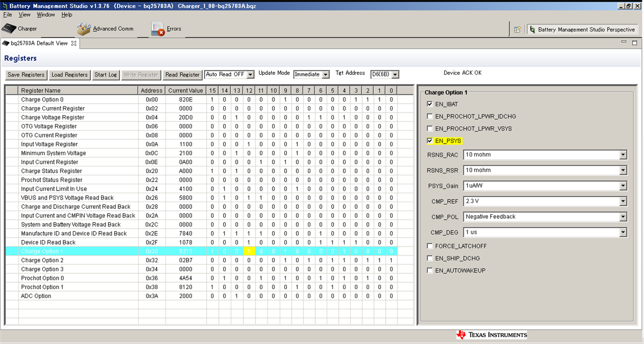This screenshot has height=344, width=644.
Task: Click the Save Registers button
Action: [26, 75]
